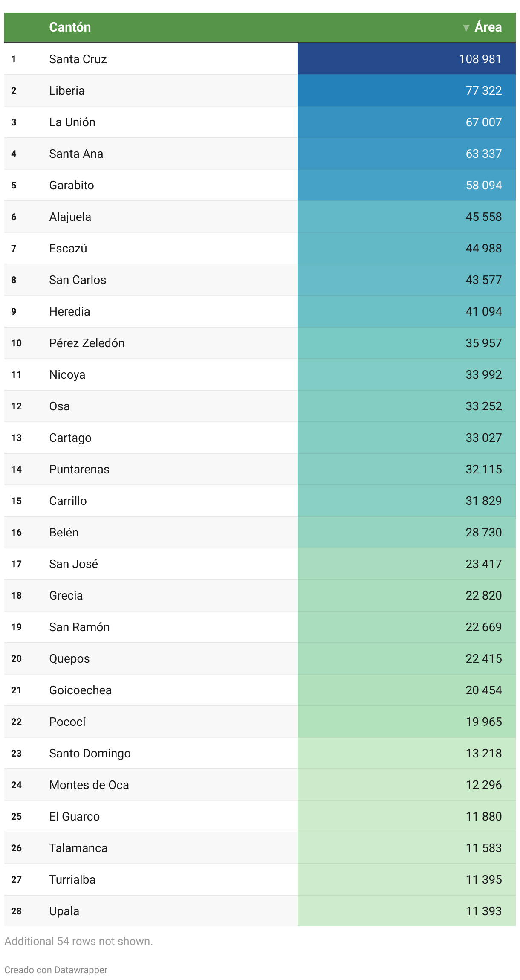Click the 33 027 Cartago value
This screenshot has height=980, width=520.
(483, 438)
